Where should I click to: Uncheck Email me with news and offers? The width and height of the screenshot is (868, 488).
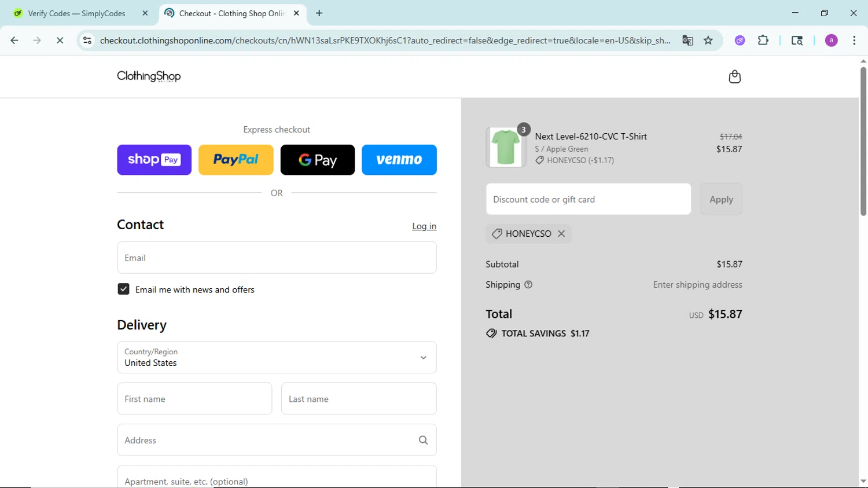(123, 289)
